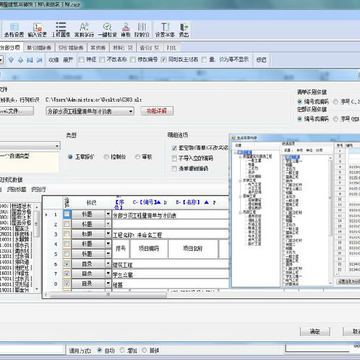Open the 输入设置 page icon with the red dot

[37, 27]
